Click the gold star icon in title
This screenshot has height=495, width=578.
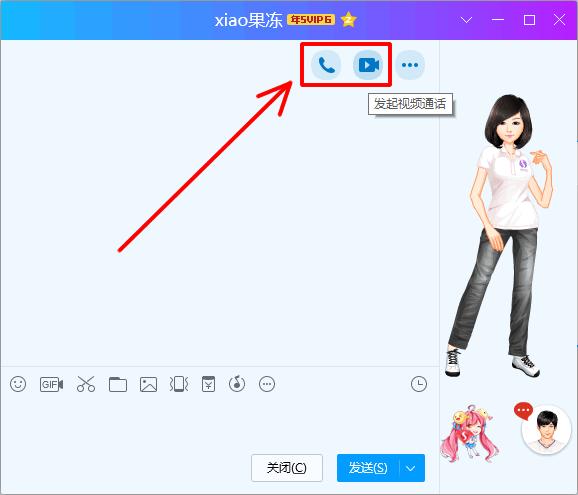348,20
